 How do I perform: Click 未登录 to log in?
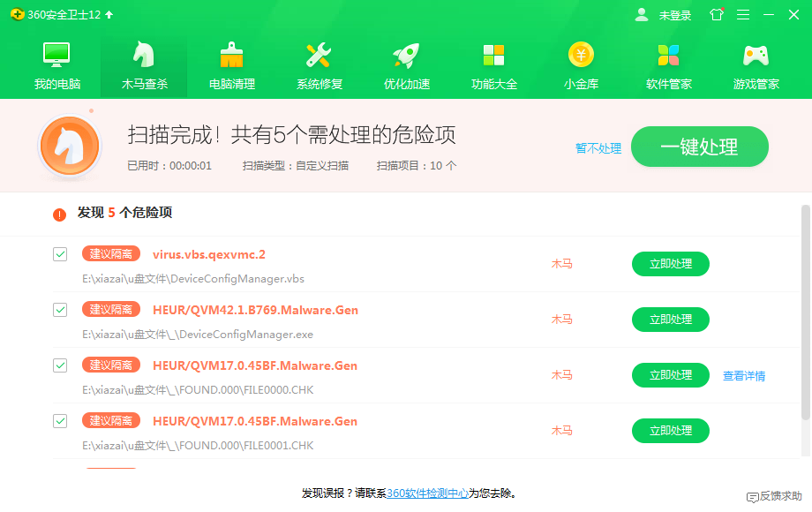coord(675,16)
